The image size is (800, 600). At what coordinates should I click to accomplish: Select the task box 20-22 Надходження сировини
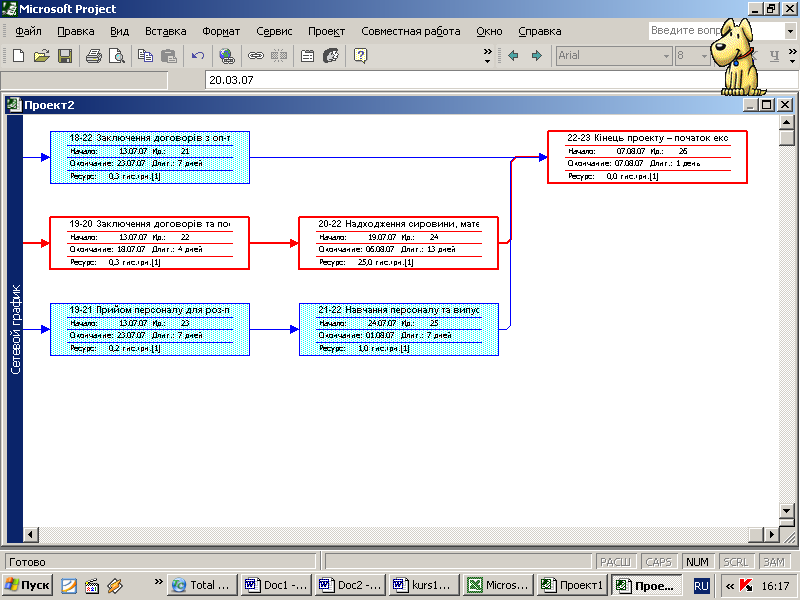[398, 243]
